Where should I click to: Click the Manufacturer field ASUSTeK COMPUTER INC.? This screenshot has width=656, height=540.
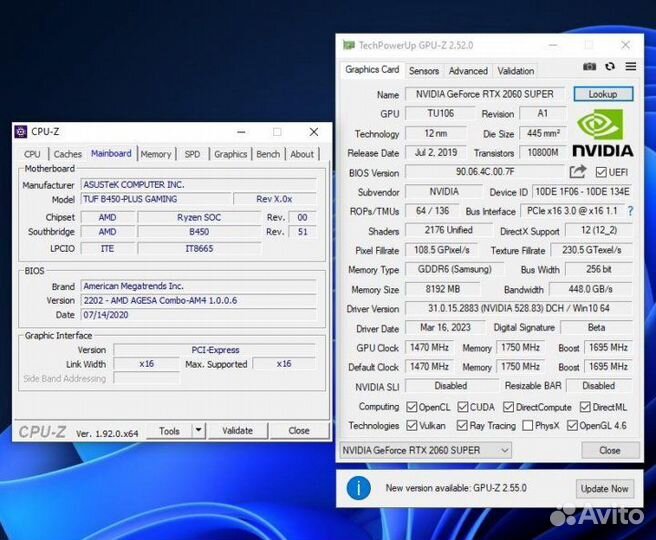coord(198,184)
